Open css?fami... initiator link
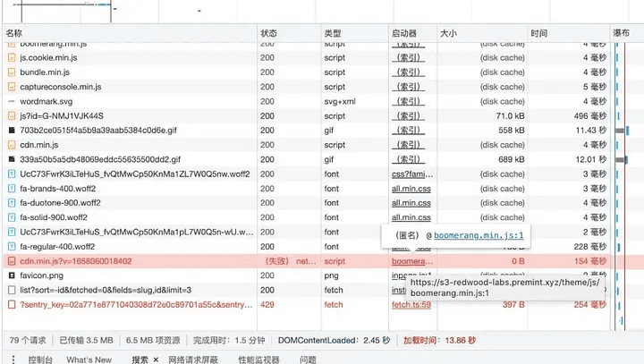644x364 pixels. 412,174
